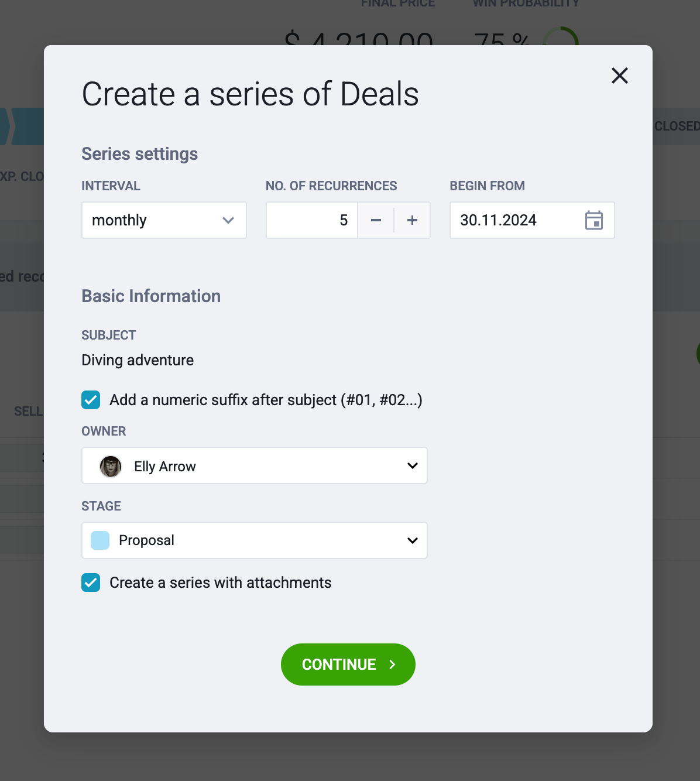The height and width of the screenshot is (781, 700).
Task: Click the Stage dropdown arrow icon
Action: (x=413, y=540)
